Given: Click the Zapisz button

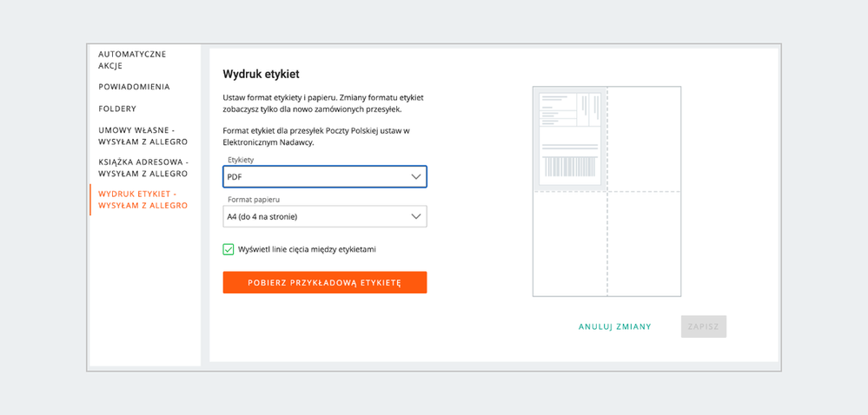Looking at the screenshot, I should [704, 326].
